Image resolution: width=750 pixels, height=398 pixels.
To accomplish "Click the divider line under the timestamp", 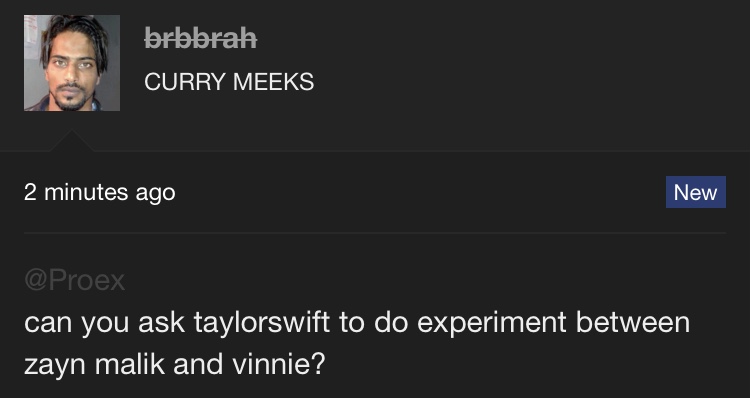I will click(375, 233).
